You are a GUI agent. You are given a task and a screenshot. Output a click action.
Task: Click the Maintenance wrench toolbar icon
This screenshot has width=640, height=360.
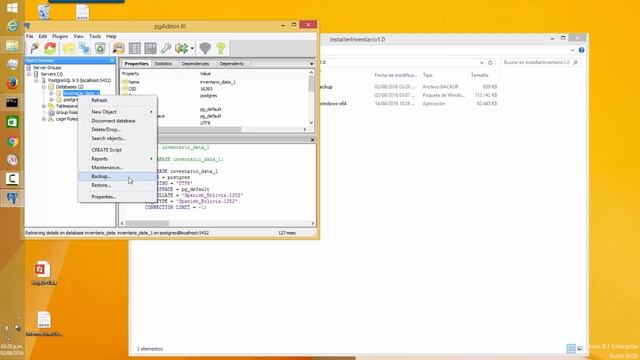pos(166,48)
